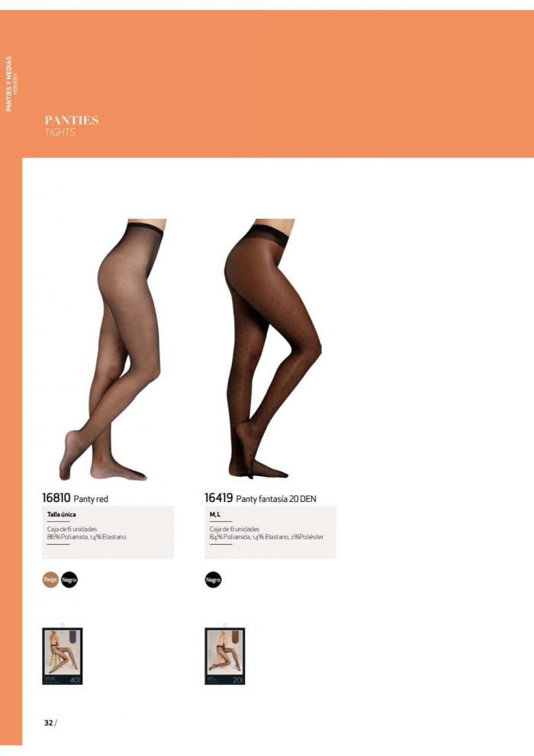534x756 pixels.
Task: Click the Beige color swatch
Action: [50, 580]
